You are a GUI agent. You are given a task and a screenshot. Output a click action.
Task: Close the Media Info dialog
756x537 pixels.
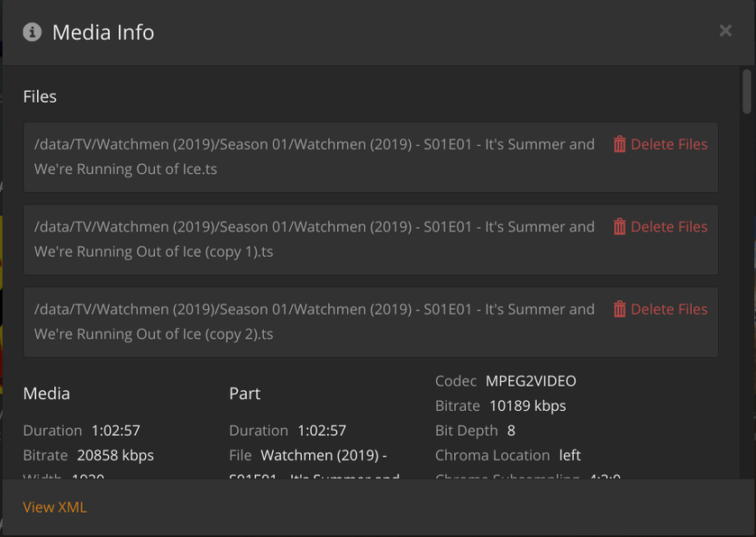(725, 32)
